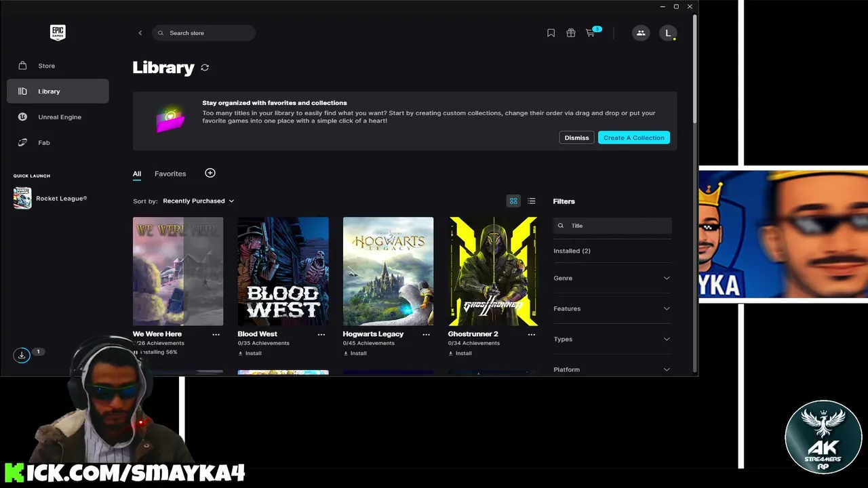
Task: Filter by Installed (2)
Action: (x=572, y=251)
